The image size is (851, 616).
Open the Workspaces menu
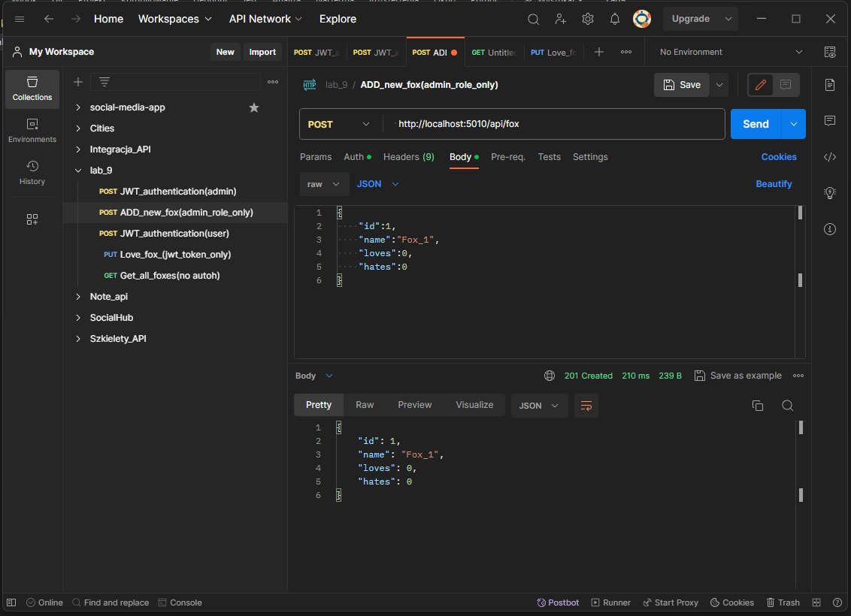(x=174, y=19)
